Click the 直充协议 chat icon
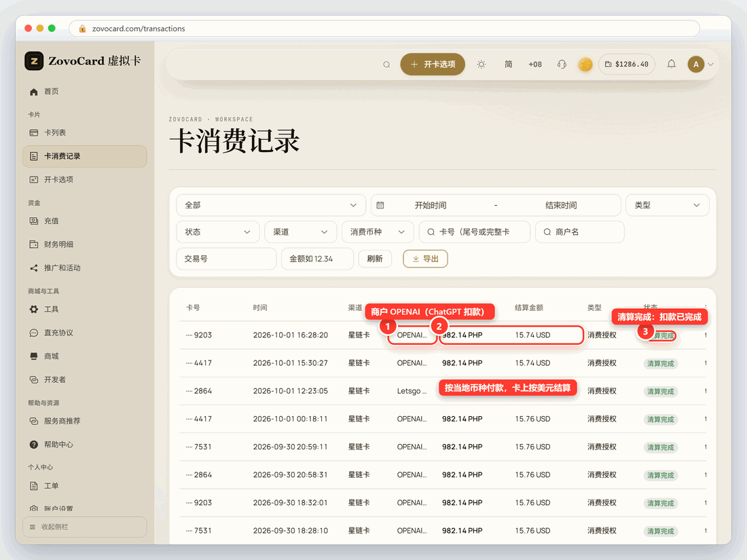The width and height of the screenshot is (747, 560). click(34, 333)
